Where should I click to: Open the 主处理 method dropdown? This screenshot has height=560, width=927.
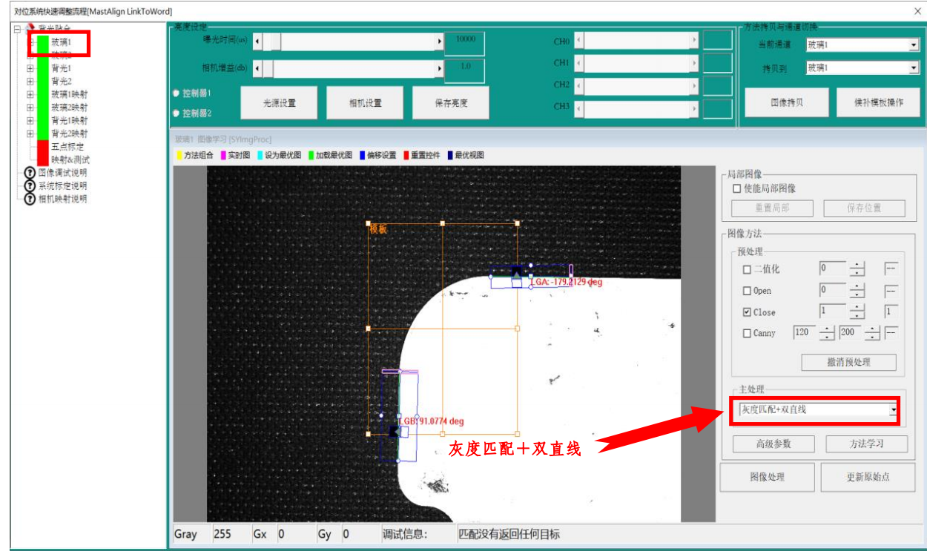point(893,409)
